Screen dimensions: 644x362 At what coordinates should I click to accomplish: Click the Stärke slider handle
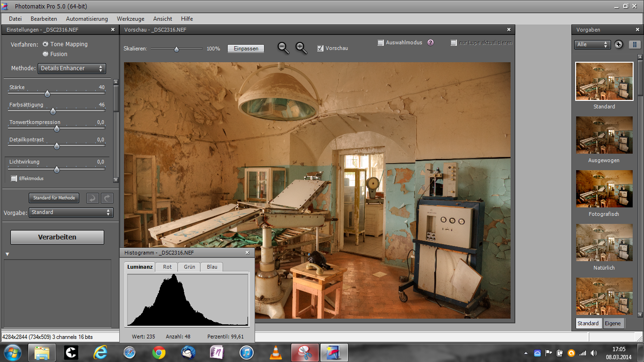47,94
